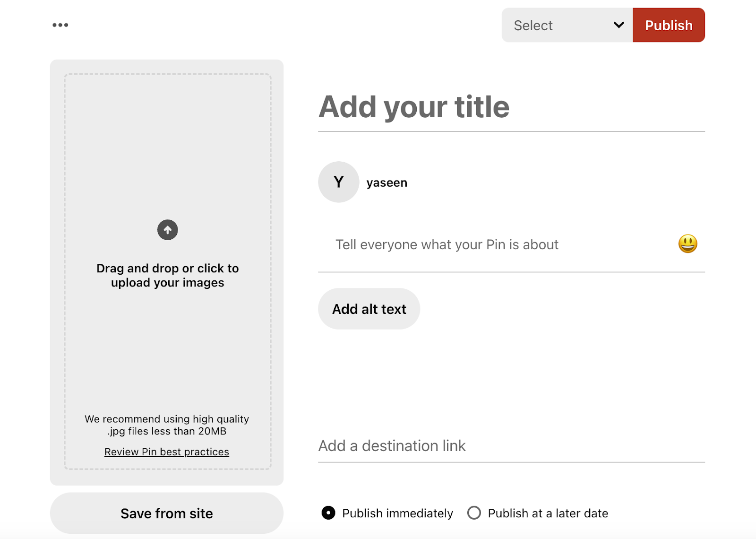Click the Drag and drop upload text

(x=168, y=275)
